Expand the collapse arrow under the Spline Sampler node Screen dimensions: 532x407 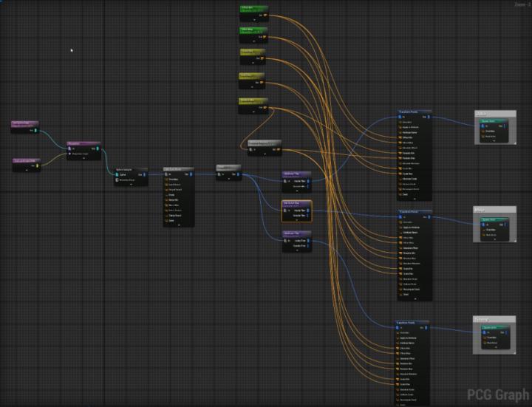tap(132, 185)
